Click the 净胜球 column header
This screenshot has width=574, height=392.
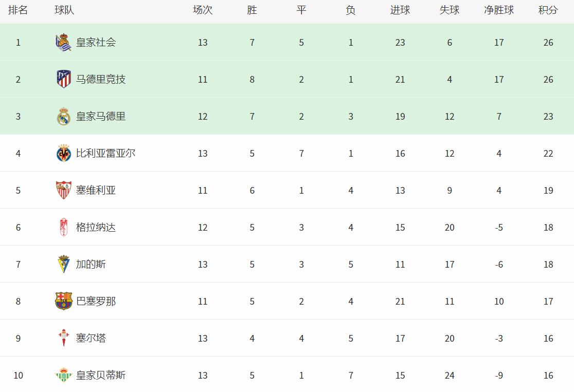pyautogui.click(x=499, y=10)
